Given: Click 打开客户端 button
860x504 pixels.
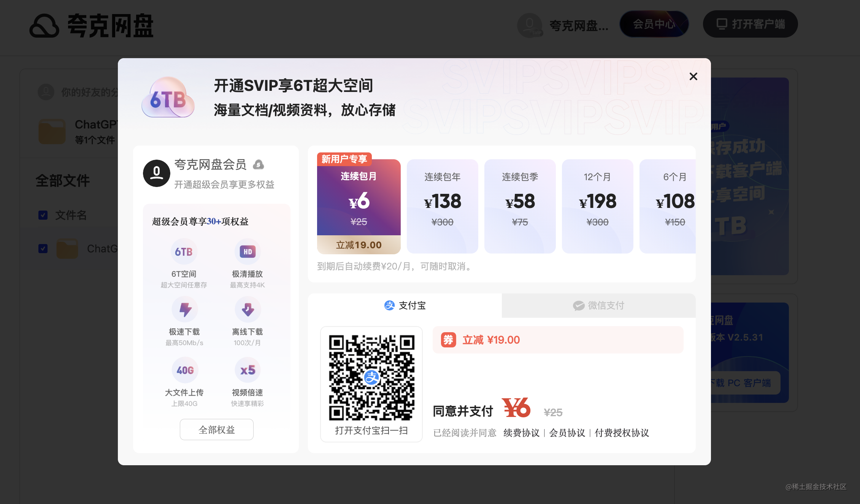Looking at the screenshot, I should coord(750,24).
